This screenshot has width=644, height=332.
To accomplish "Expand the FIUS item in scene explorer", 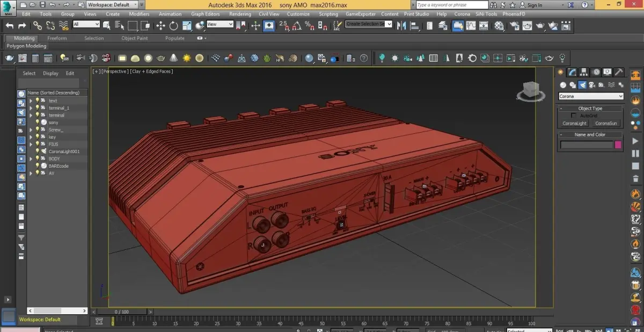I will 31,144.
